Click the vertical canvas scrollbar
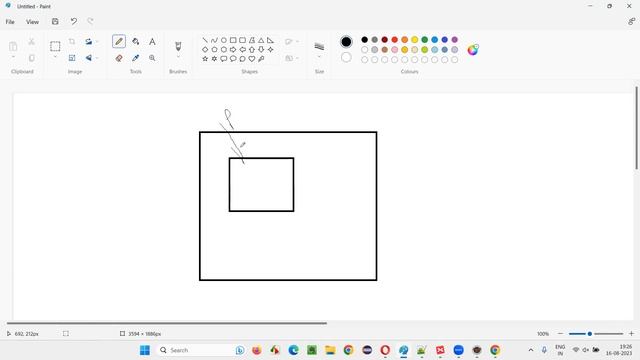This screenshot has height=360, width=640. point(636,128)
